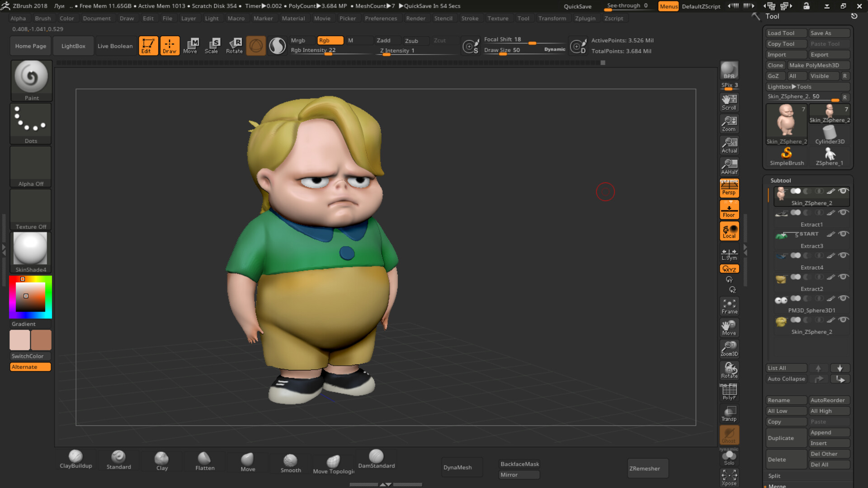Open the Stroke menu
The height and width of the screenshot is (488, 868).
pos(470,19)
